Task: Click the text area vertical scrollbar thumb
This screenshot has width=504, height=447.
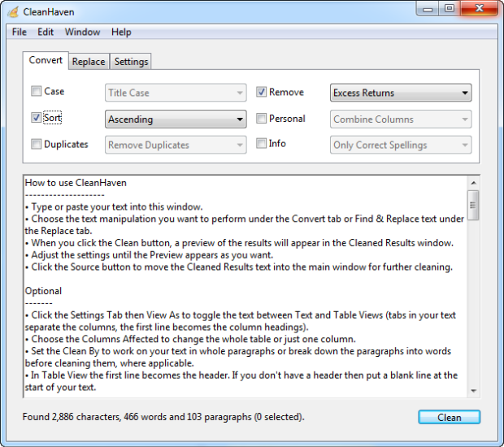Action: click(473, 205)
